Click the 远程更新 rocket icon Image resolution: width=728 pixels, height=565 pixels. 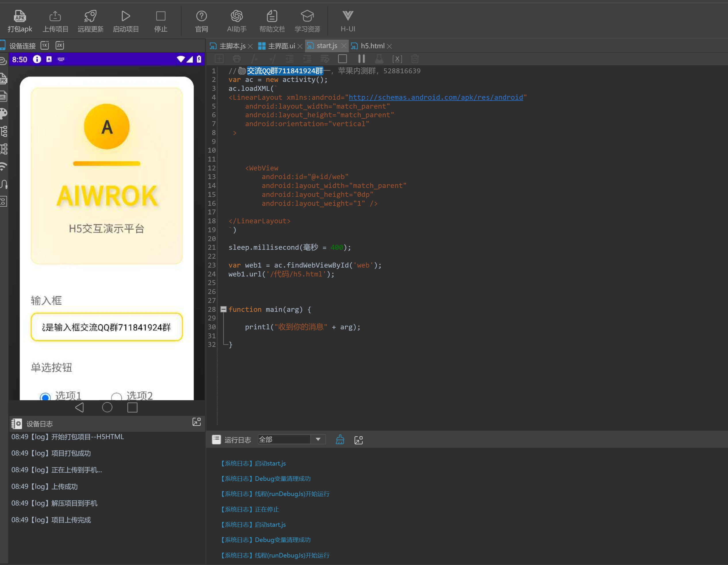tap(90, 21)
